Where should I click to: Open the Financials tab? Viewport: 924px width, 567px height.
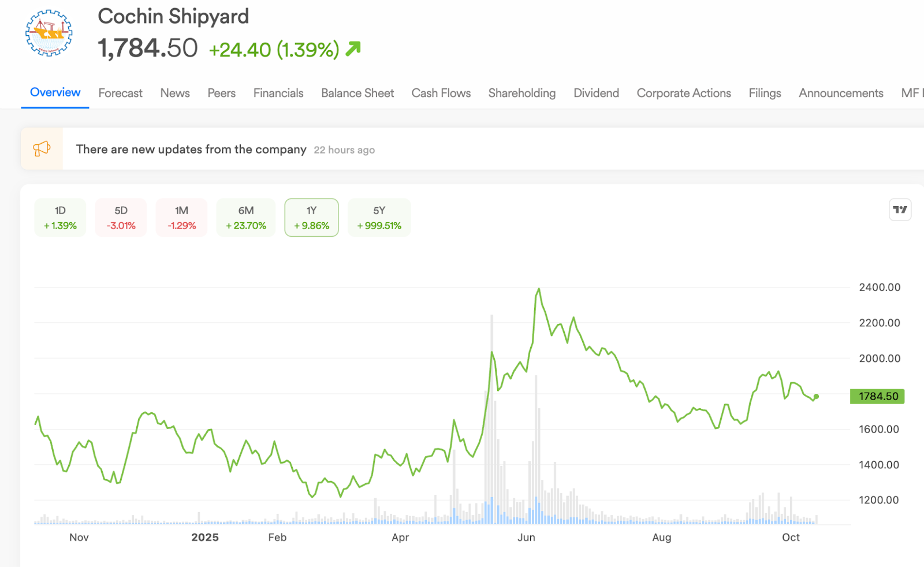tap(278, 93)
